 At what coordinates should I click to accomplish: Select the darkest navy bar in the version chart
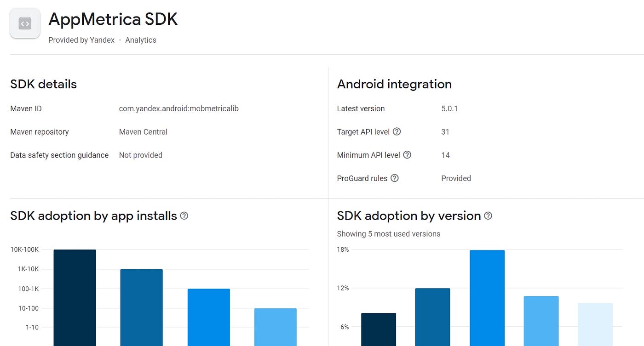point(378,329)
